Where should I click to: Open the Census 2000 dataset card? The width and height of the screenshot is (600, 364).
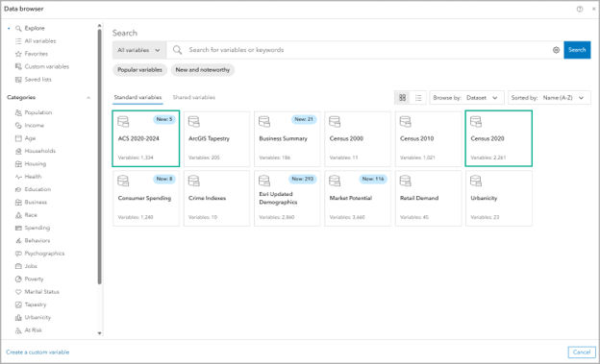point(358,139)
